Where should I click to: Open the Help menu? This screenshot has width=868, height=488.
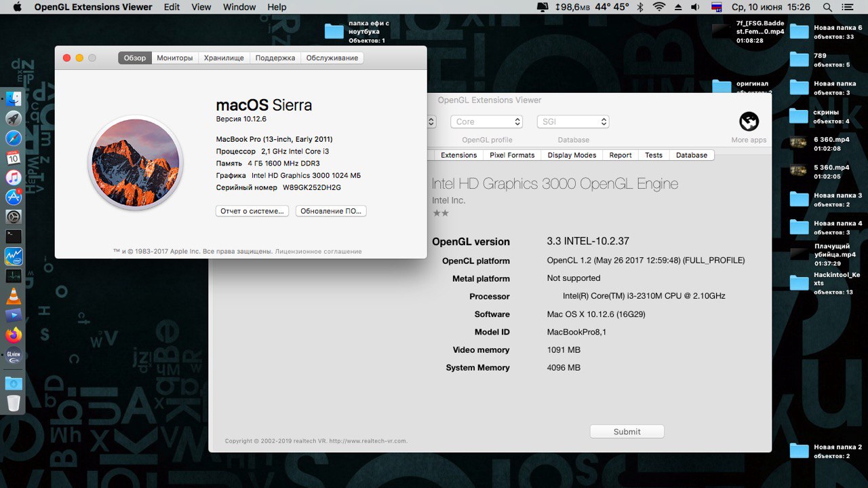[x=277, y=7]
